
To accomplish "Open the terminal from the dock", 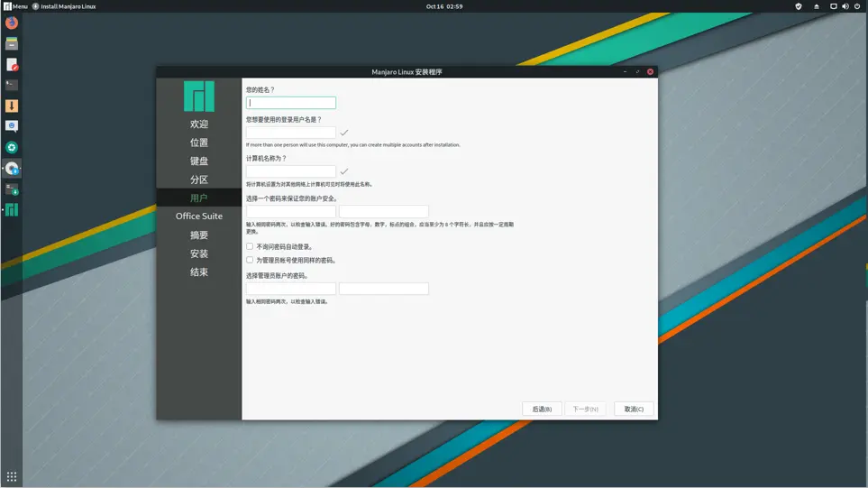I will [x=12, y=85].
